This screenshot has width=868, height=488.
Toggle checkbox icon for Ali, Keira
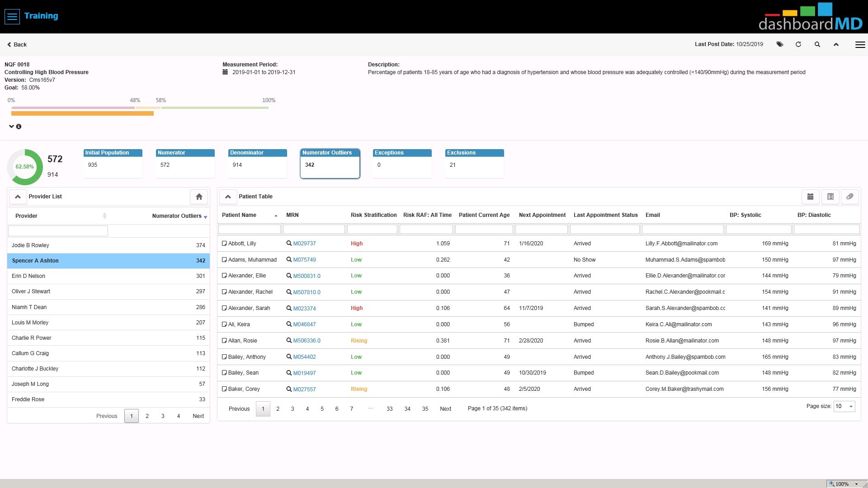tap(224, 324)
